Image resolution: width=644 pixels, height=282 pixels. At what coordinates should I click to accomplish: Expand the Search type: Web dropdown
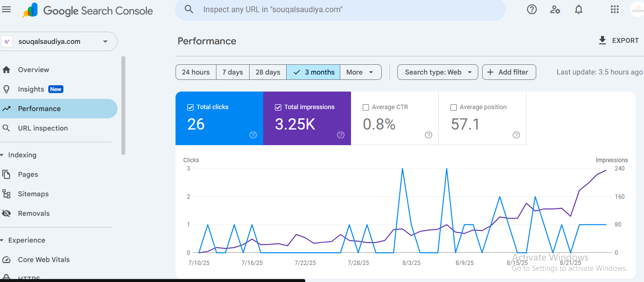tap(437, 72)
